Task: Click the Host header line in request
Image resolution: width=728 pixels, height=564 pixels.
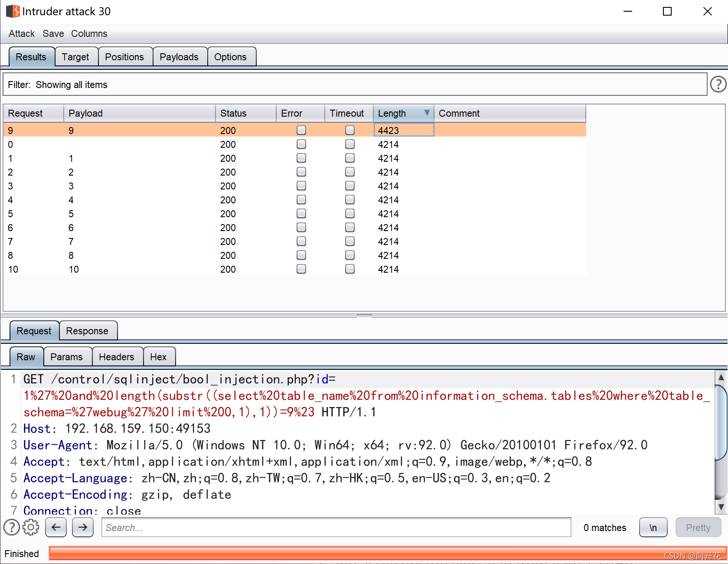Action: coord(117,428)
